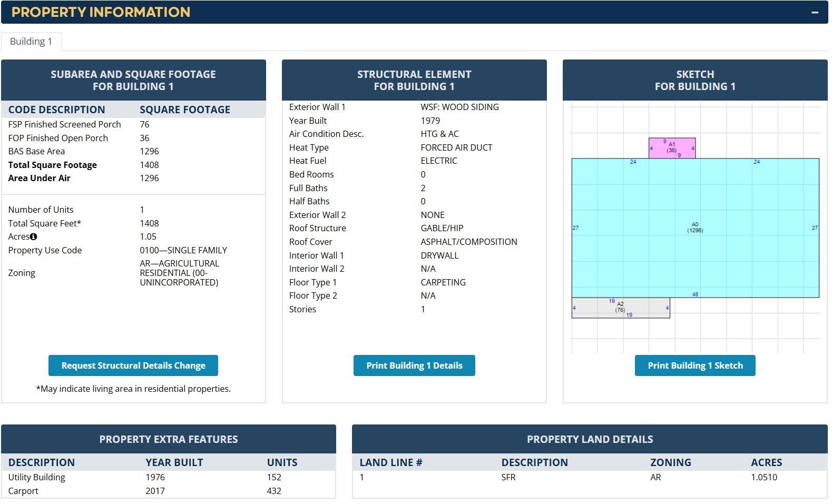Click the Year Built column header in Extra Features
The width and height of the screenshot is (832, 504).
pos(174,462)
